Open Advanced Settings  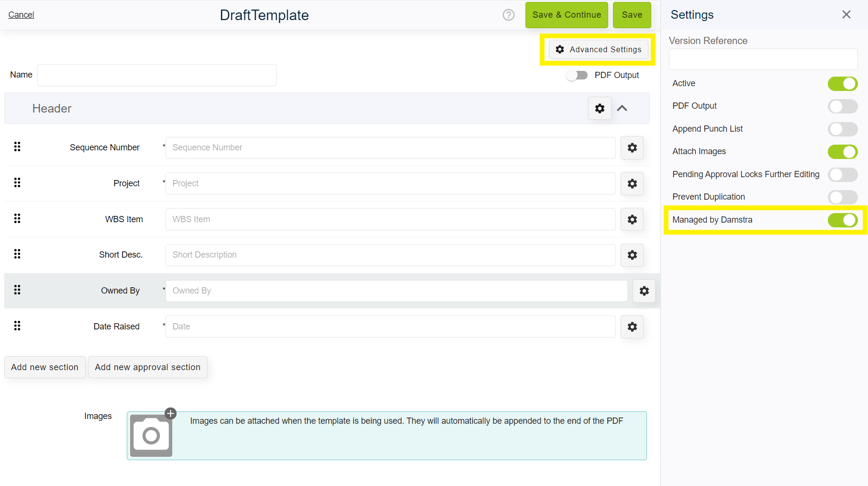coord(598,49)
